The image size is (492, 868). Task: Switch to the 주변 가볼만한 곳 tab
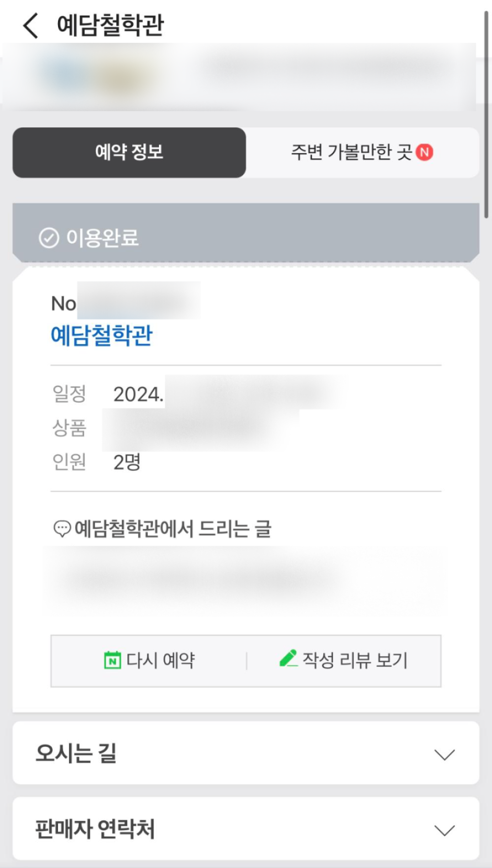(x=351, y=153)
